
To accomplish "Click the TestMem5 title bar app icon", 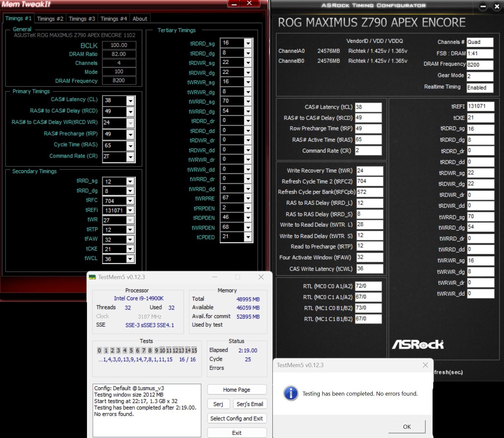I will pyautogui.click(x=92, y=277).
